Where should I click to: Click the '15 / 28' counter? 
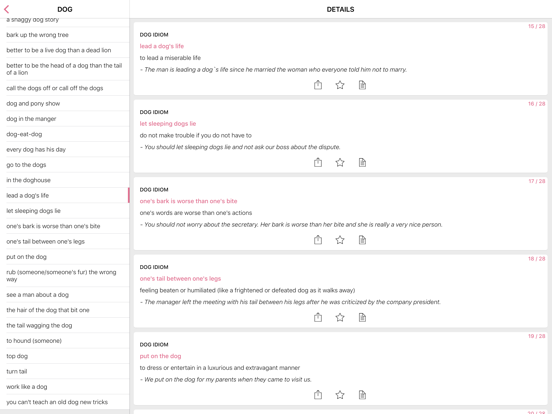tap(537, 26)
